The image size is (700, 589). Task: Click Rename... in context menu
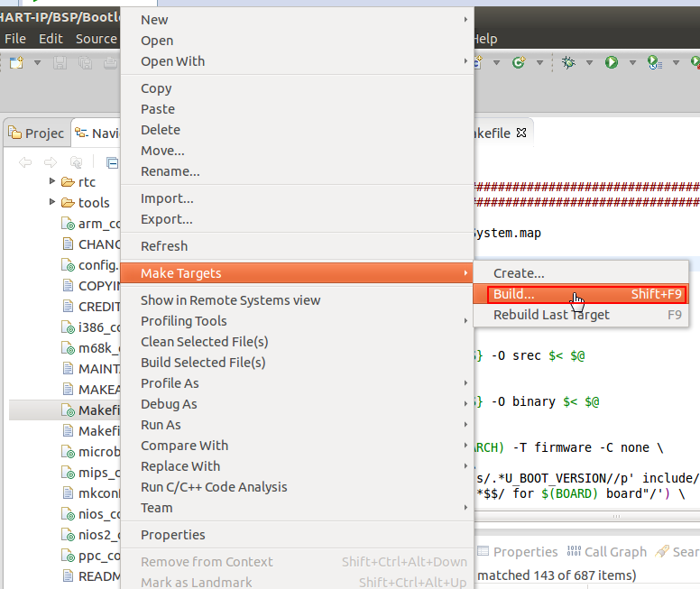[x=298, y=171]
